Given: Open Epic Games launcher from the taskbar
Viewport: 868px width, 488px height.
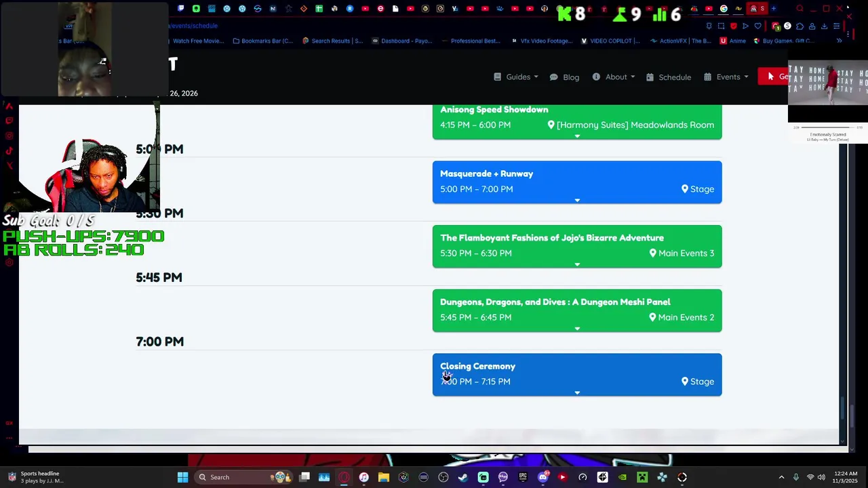Looking at the screenshot, I should (x=523, y=477).
